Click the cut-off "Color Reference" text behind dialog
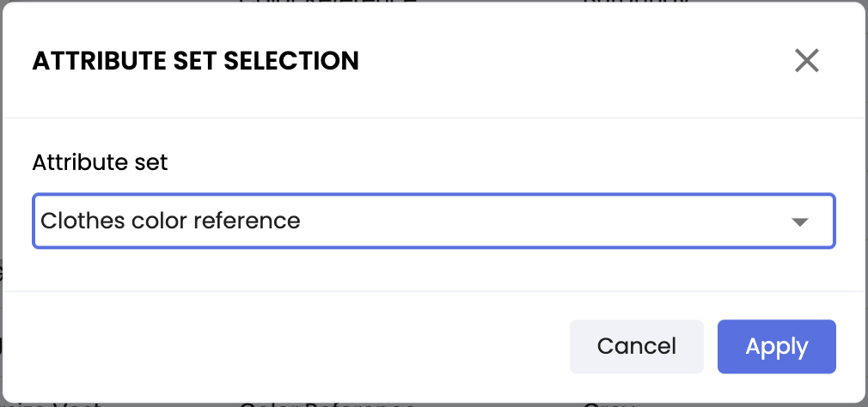This screenshot has height=407, width=868. tap(327, 404)
